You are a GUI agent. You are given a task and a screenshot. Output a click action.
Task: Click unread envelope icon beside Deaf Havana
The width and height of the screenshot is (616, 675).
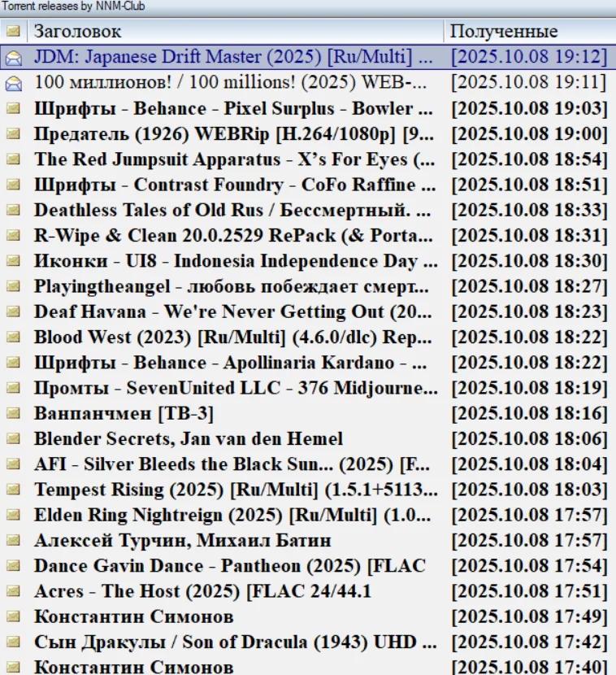13,311
